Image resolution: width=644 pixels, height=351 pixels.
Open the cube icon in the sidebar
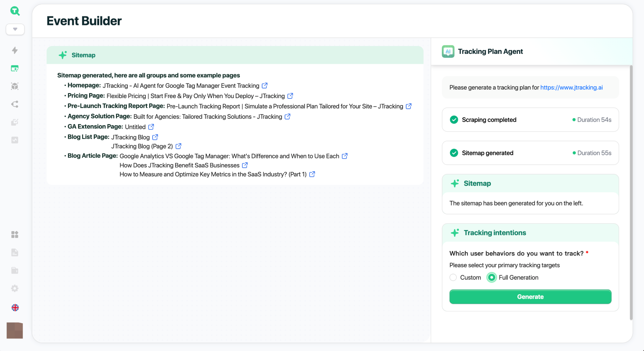(15, 86)
